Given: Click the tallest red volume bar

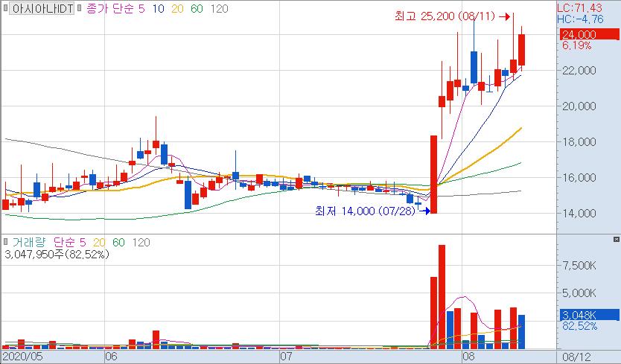Looking at the screenshot, I should (x=442, y=297).
